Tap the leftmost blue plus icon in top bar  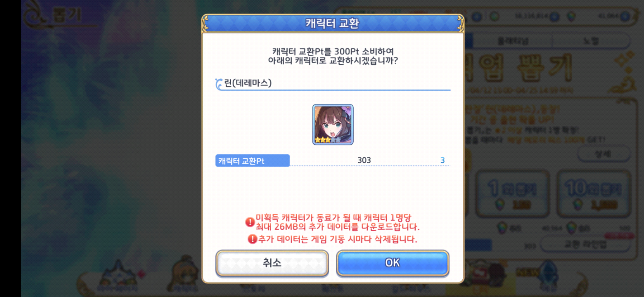click(477, 17)
